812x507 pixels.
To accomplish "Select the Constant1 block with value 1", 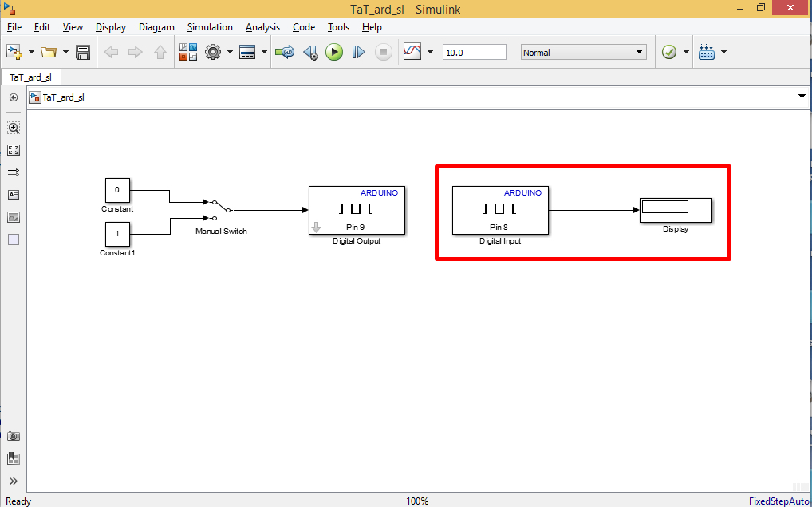I will point(117,234).
